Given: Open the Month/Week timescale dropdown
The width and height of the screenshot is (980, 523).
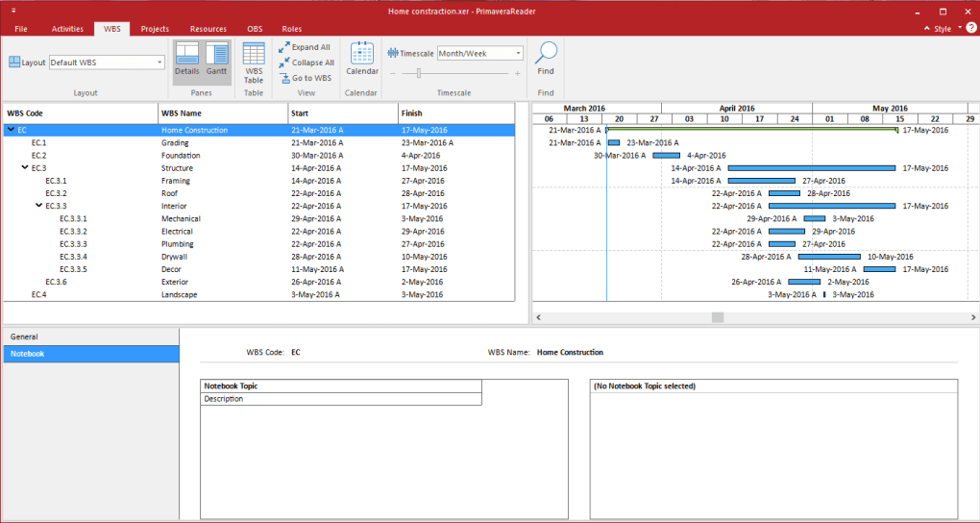Looking at the screenshot, I should 518,54.
